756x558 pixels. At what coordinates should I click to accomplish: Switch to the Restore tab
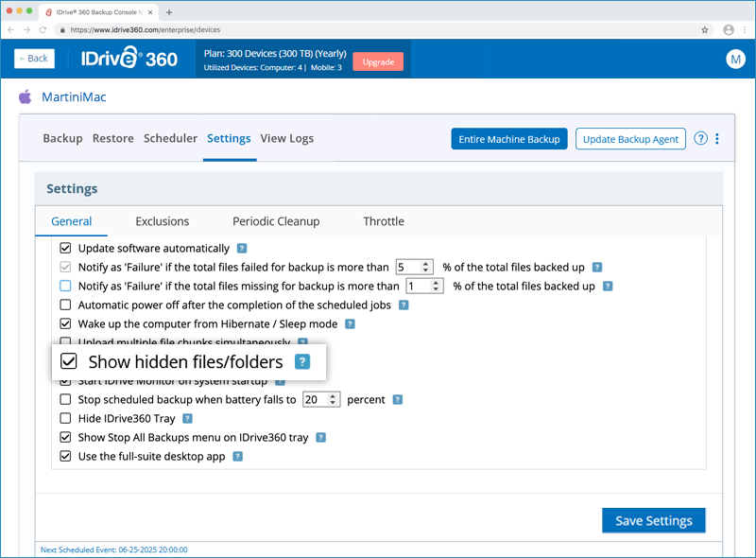pos(113,138)
